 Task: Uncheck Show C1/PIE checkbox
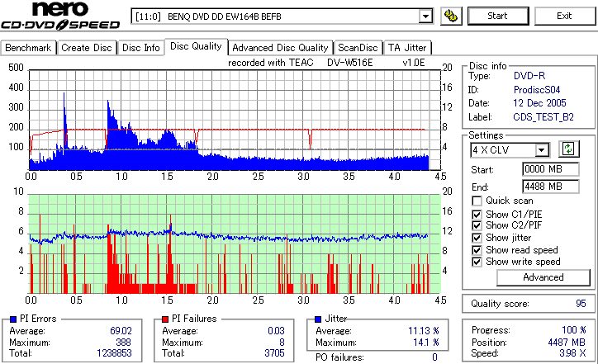[x=477, y=215]
